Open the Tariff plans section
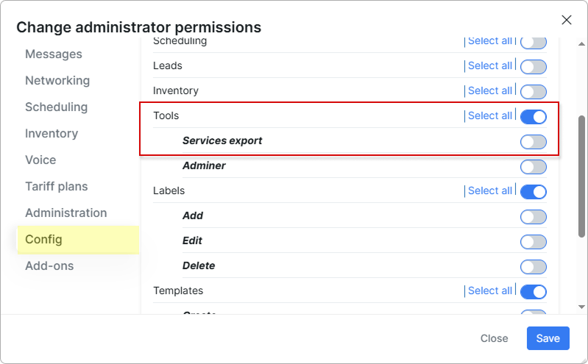 coord(56,186)
